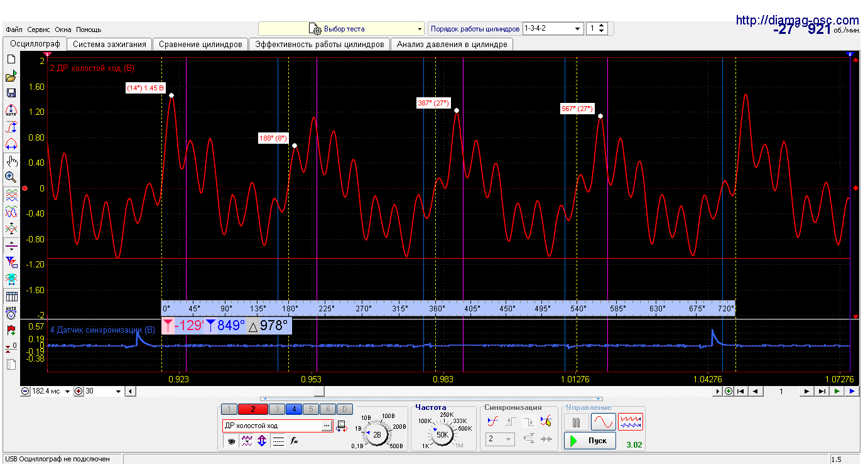Open the Файл menu

[14, 30]
